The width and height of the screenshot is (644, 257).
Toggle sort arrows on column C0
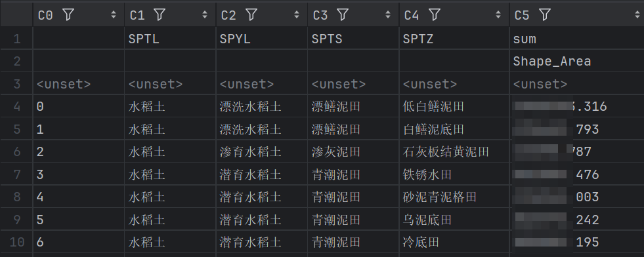pyautogui.click(x=114, y=15)
